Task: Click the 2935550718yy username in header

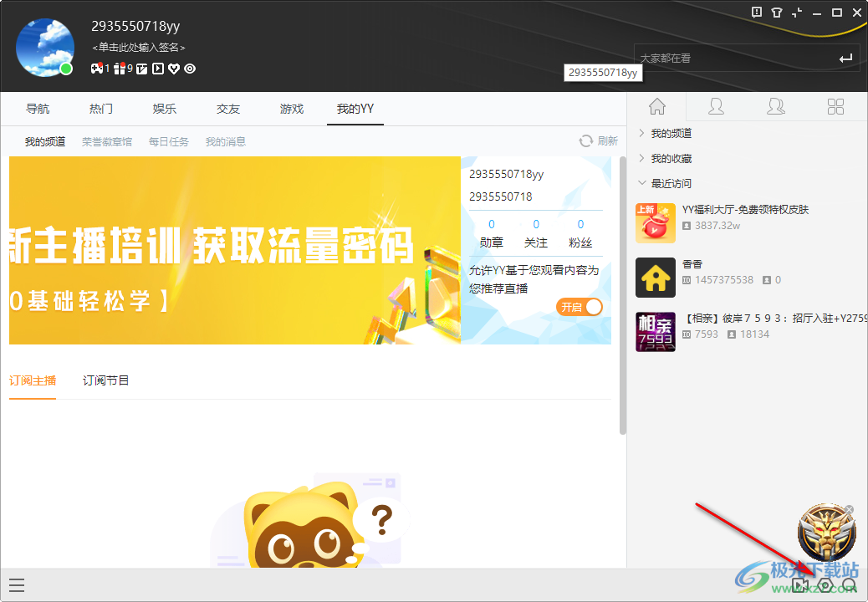Action: (135, 26)
